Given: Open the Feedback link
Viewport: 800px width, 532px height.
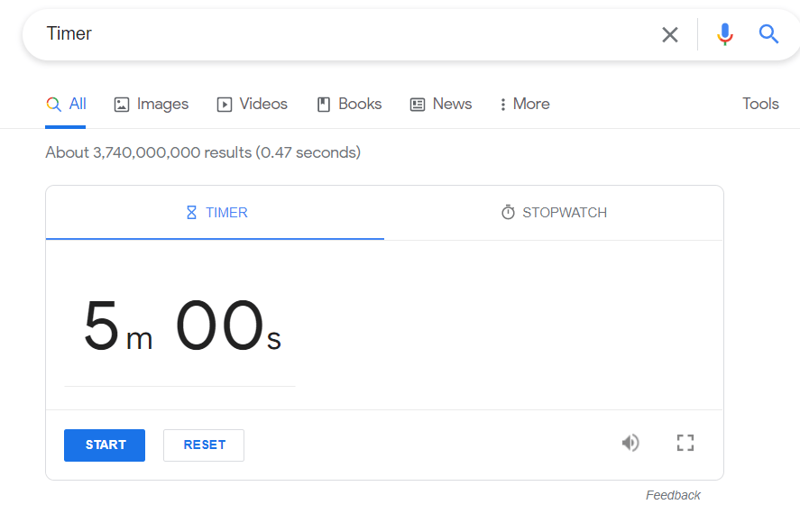Looking at the screenshot, I should pyautogui.click(x=673, y=495).
